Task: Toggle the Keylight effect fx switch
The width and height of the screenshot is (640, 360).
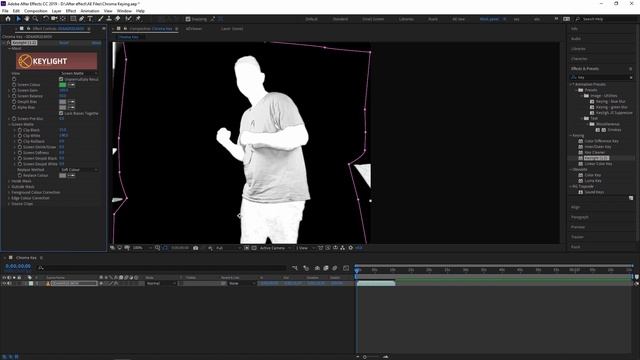Action: pos(8,42)
